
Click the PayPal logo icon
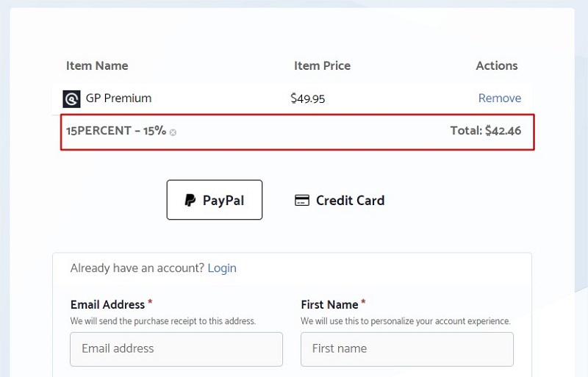(190, 200)
